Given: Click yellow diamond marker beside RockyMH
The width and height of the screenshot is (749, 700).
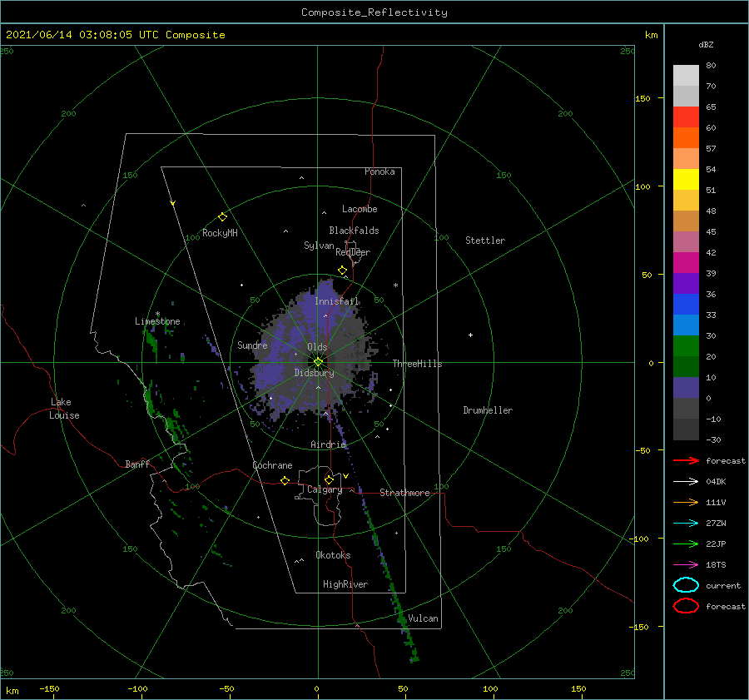Looking at the screenshot, I should (222, 217).
